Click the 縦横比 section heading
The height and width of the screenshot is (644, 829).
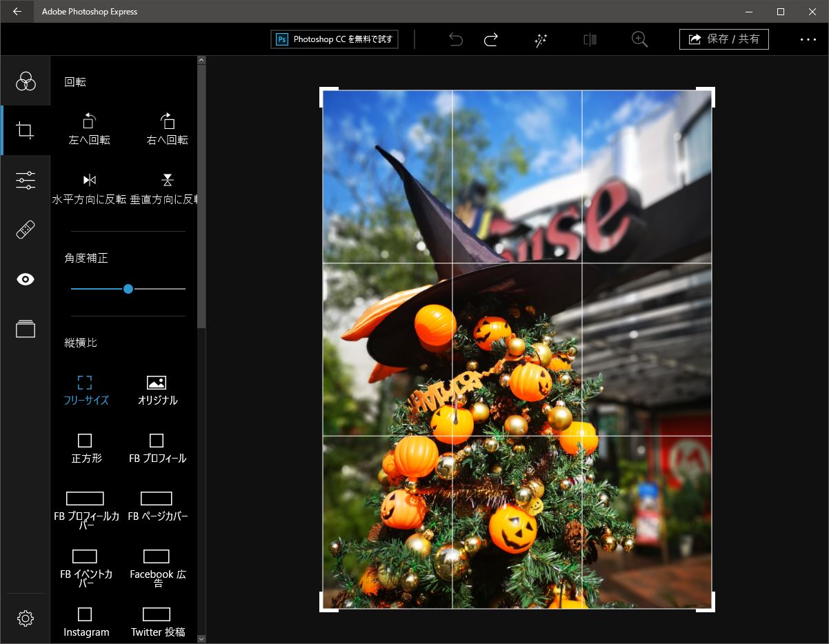[81, 343]
